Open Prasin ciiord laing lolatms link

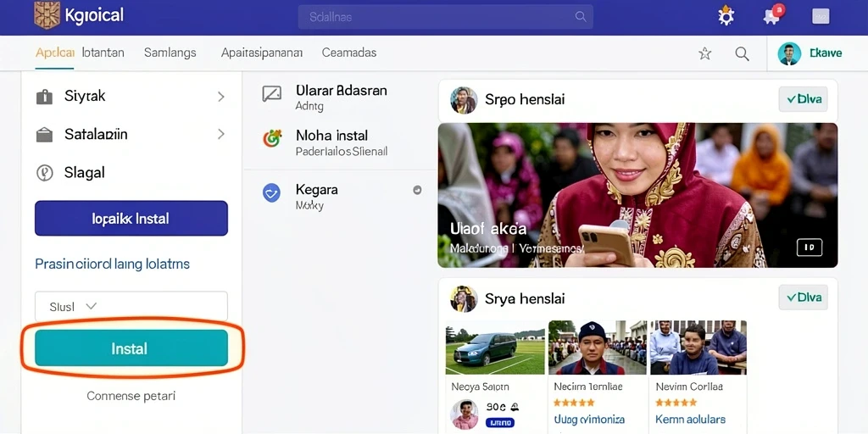tap(113, 264)
